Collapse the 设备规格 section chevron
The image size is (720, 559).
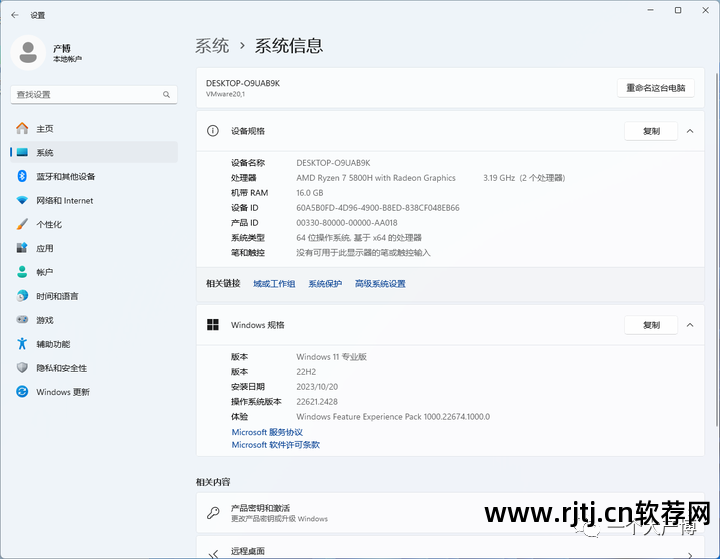pos(690,131)
